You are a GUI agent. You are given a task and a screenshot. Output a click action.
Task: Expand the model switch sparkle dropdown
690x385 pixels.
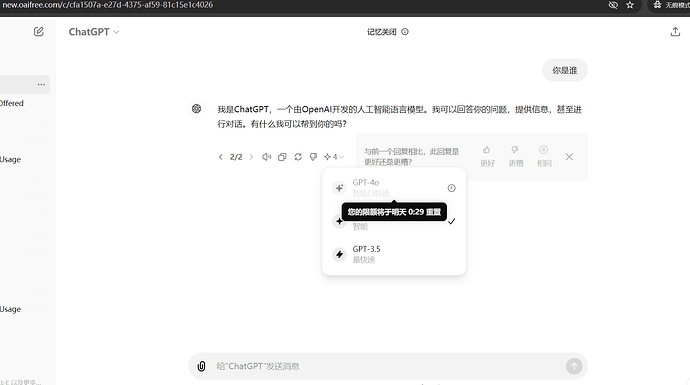(334, 157)
